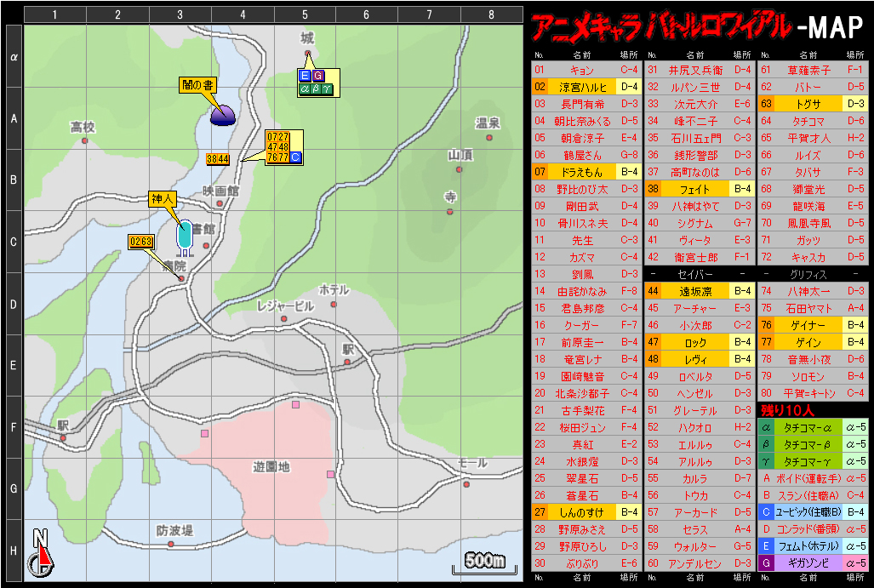Select the red dot marking 高校
Screen dimensions: 874x588
[x=85, y=140]
